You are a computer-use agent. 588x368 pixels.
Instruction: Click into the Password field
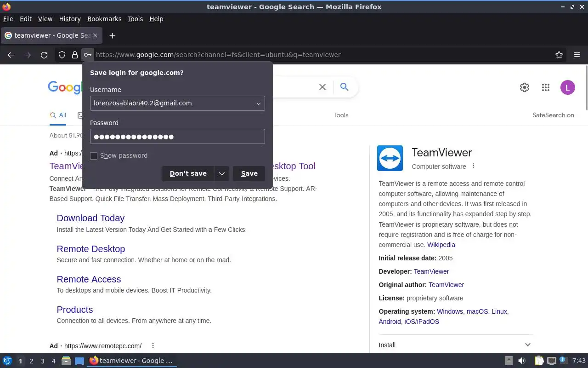pyautogui.click(x=177, y=137)
